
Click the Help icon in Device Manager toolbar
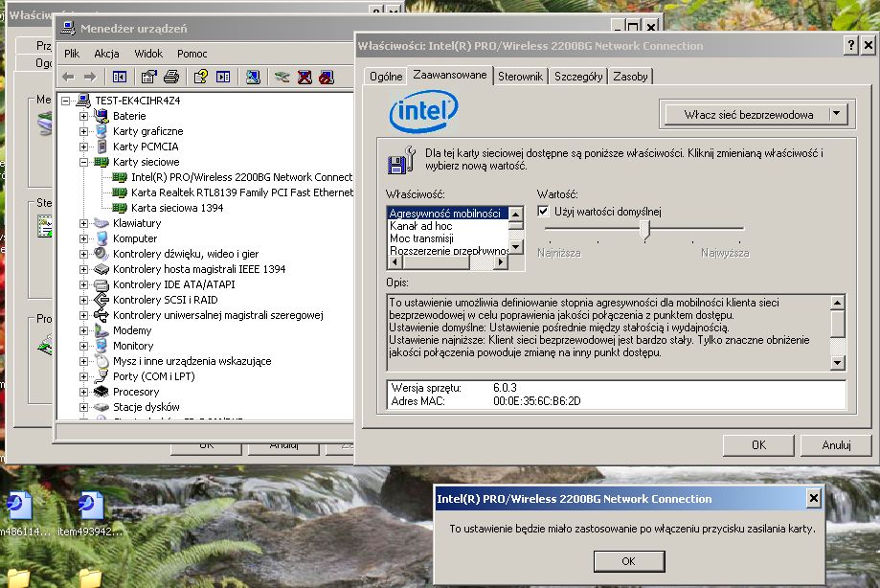coord(198,77)
